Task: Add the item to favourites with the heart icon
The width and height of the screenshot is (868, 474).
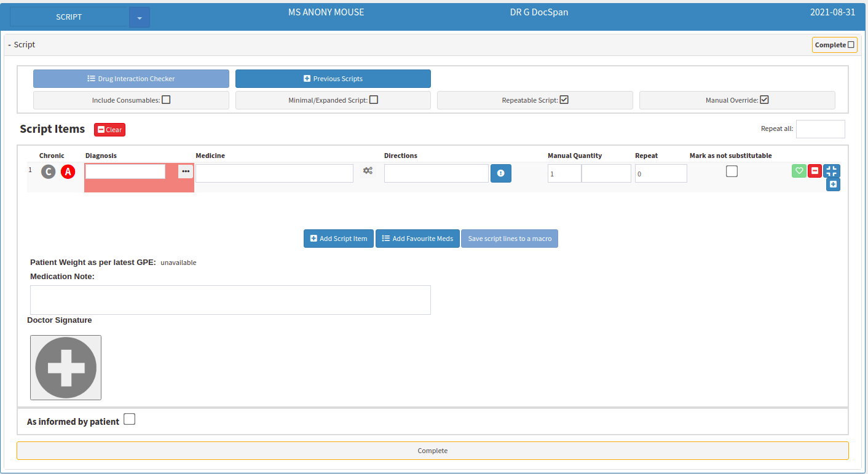Action: (799, 171)
